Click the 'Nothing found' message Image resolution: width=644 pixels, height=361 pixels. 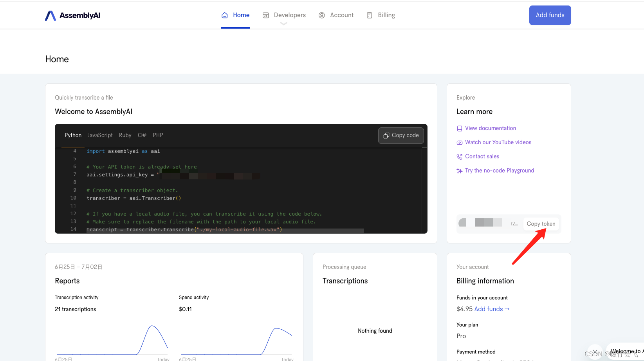click(375, 331)
